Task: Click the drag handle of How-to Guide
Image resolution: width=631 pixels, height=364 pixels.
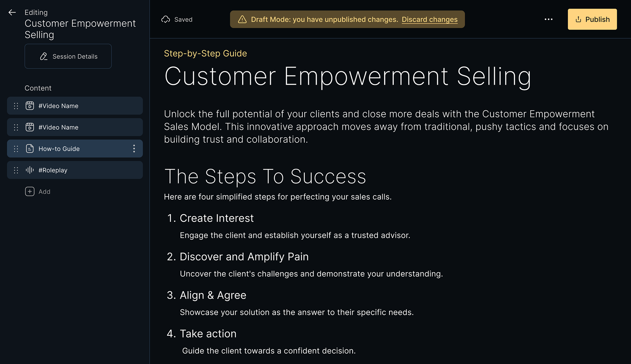Action: [x=16, y=149]
